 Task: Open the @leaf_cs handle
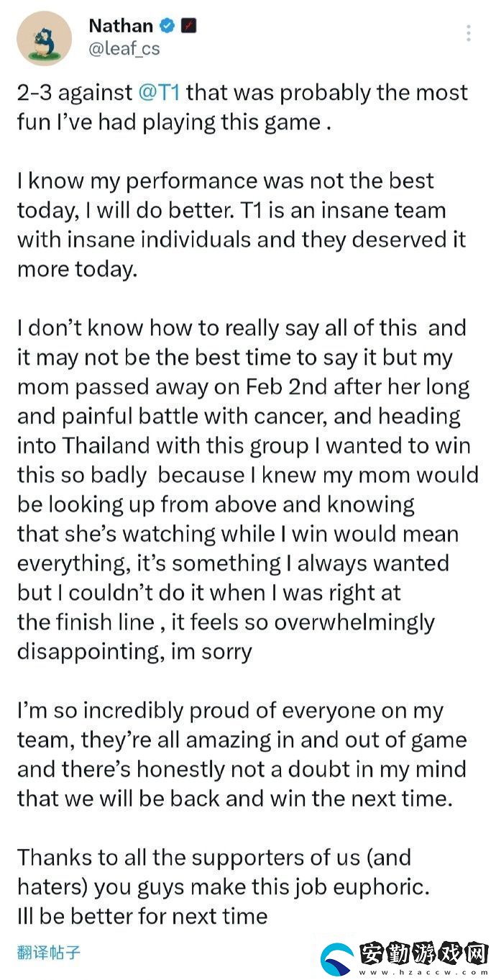point(124,49)
